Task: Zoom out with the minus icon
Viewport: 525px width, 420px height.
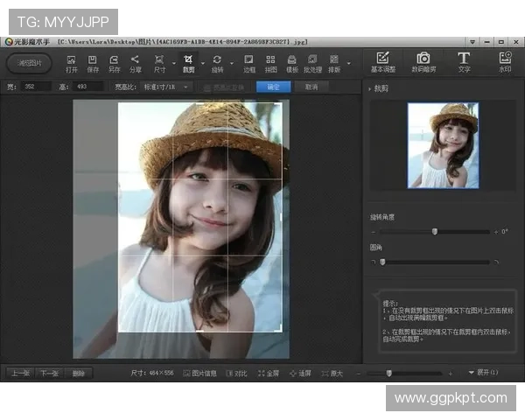Action: point(359,374)
